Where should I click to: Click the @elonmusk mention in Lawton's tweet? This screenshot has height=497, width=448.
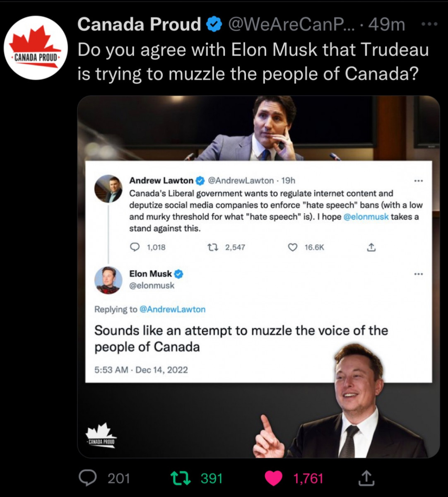pyautogui.click(x=366, y=217)
